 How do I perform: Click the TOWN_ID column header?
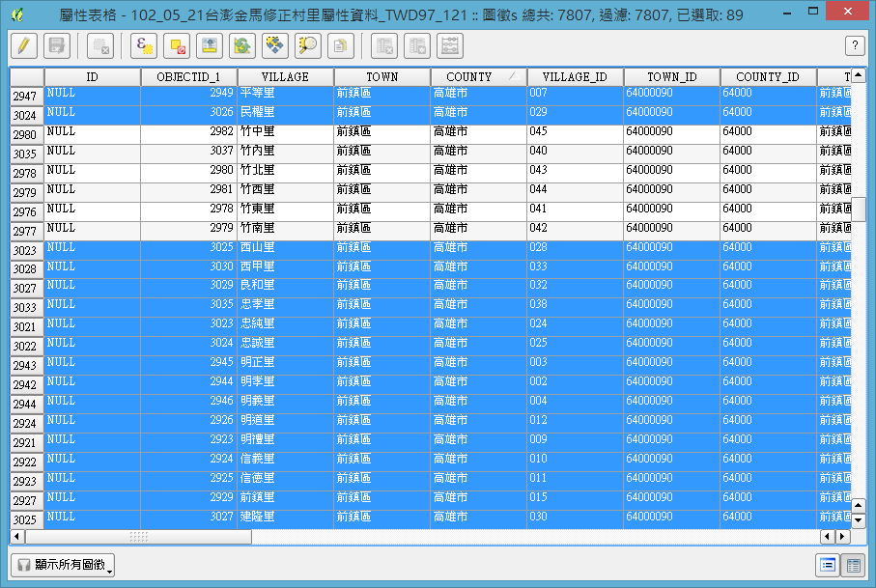coord(671,77)
